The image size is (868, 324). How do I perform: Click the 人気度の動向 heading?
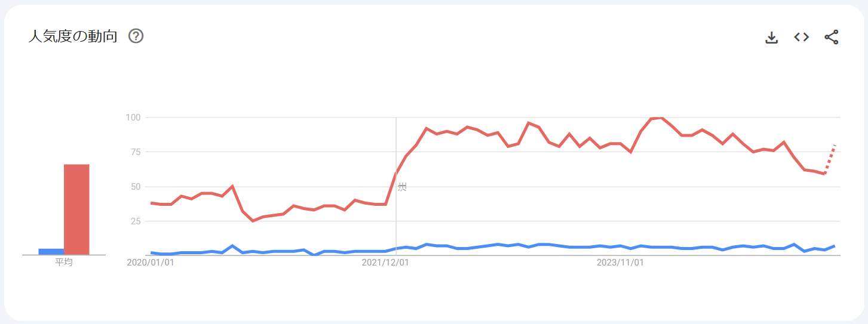pyautogui.click(x=72, y=36)
